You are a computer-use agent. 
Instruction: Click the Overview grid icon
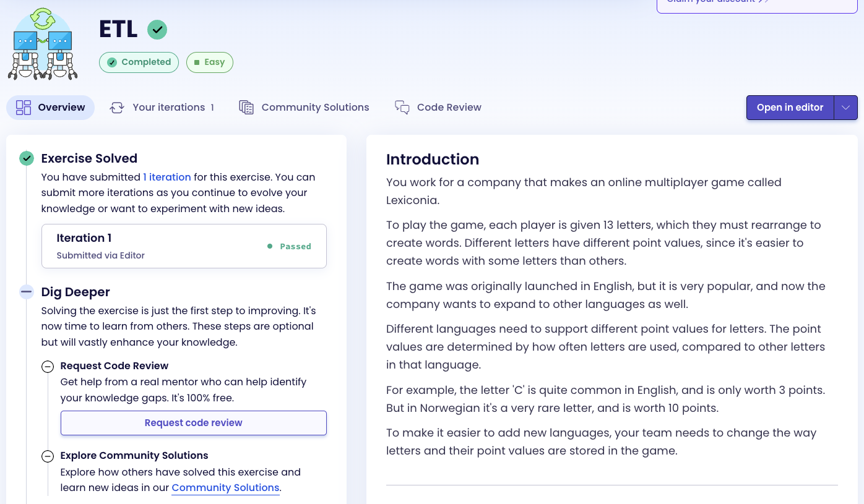point(24,108)
